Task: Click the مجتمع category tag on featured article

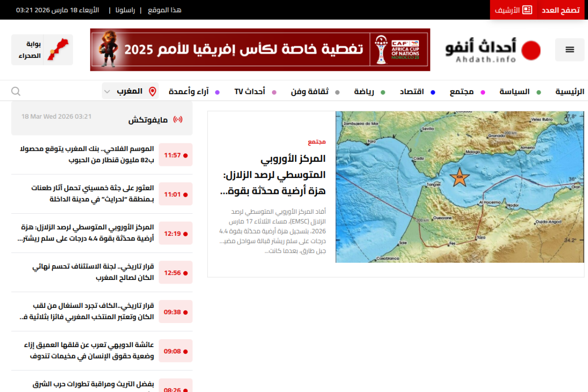Action: (317, 142)
